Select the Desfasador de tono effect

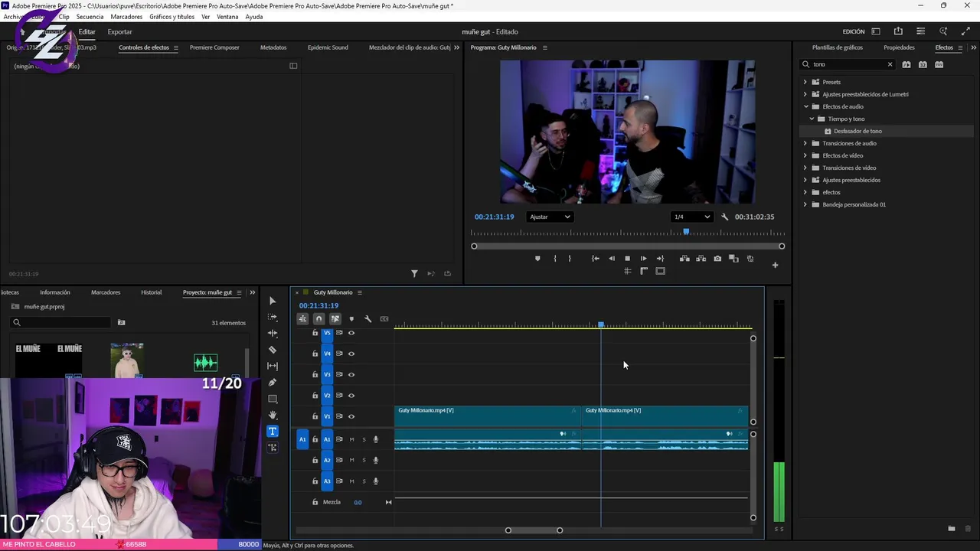click(857, 131)
